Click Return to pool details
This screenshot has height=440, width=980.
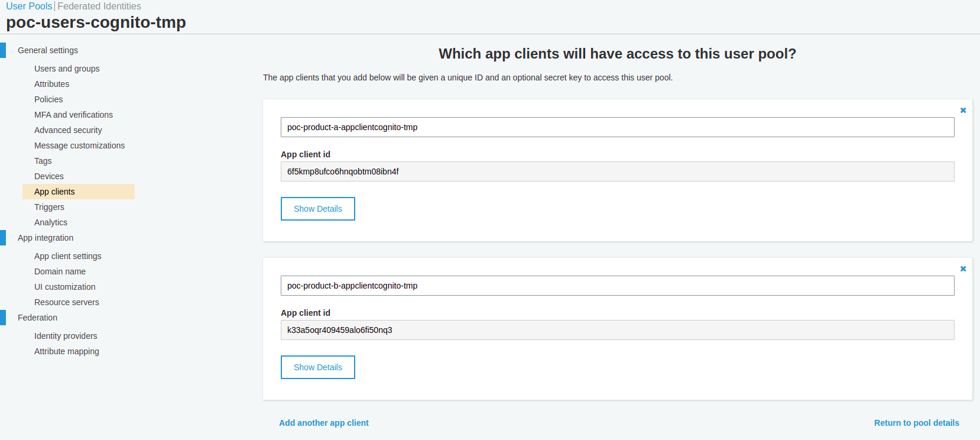[917, 423]
